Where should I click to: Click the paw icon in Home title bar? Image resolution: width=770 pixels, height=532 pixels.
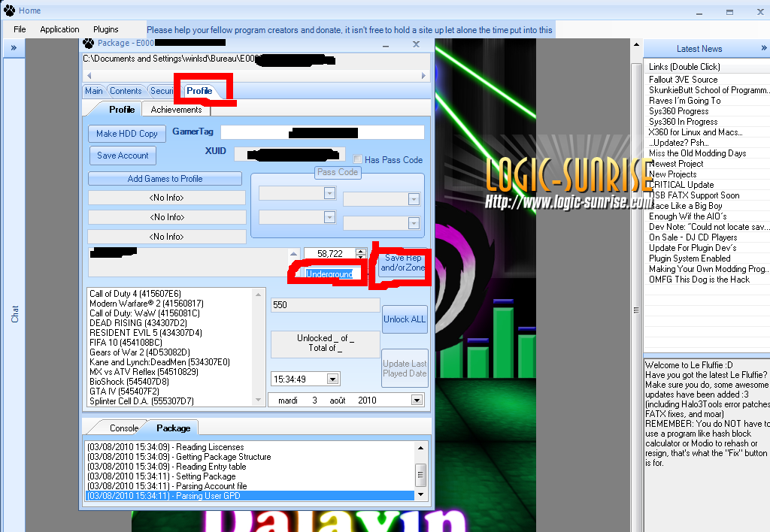coord(9,11)
